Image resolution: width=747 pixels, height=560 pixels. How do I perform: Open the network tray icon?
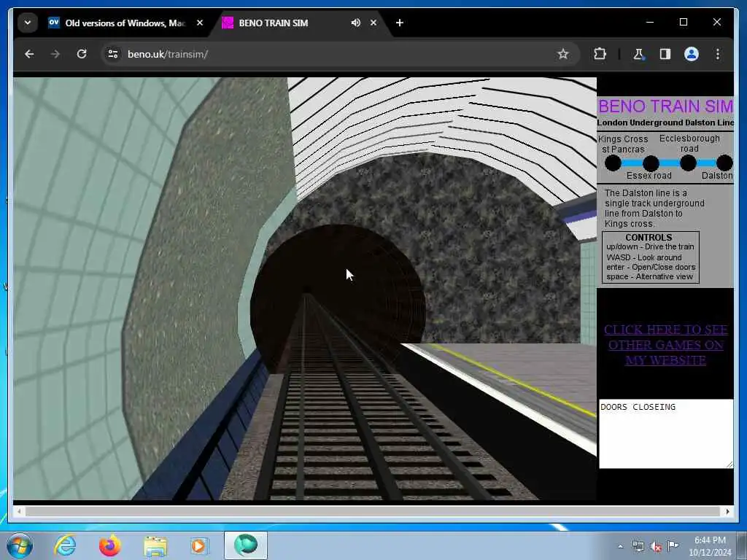(x=638, y=546)
